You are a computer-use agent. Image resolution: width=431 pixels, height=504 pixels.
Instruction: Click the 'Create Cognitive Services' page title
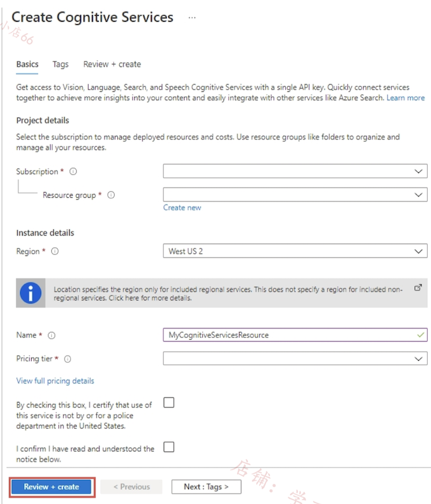point(93,17)
